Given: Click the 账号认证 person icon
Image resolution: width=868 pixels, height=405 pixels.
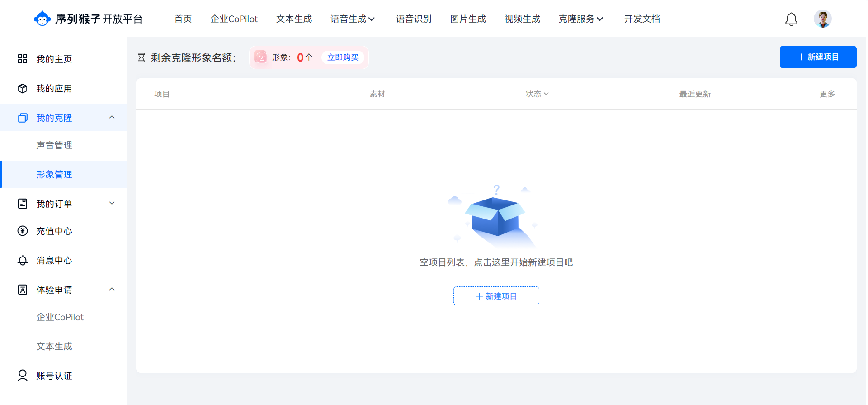Looking at the screenshot, I should tap(23, 375).
